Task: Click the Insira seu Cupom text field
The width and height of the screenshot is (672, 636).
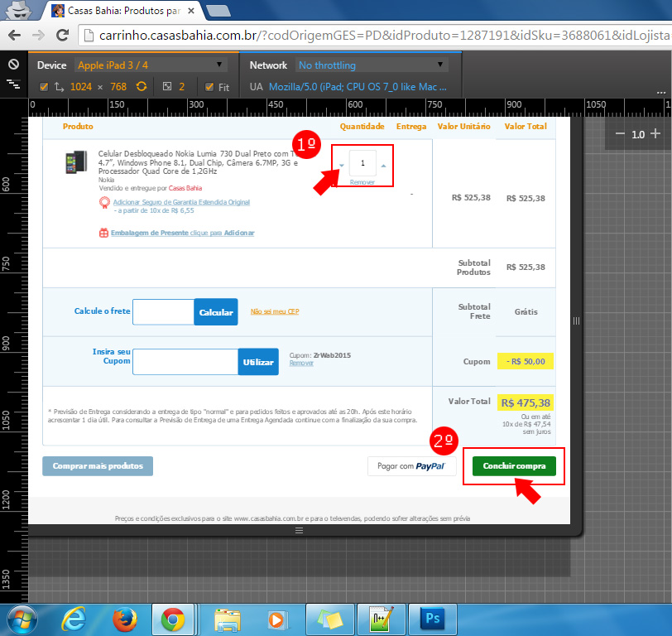Action: click(x=185, y=362)
